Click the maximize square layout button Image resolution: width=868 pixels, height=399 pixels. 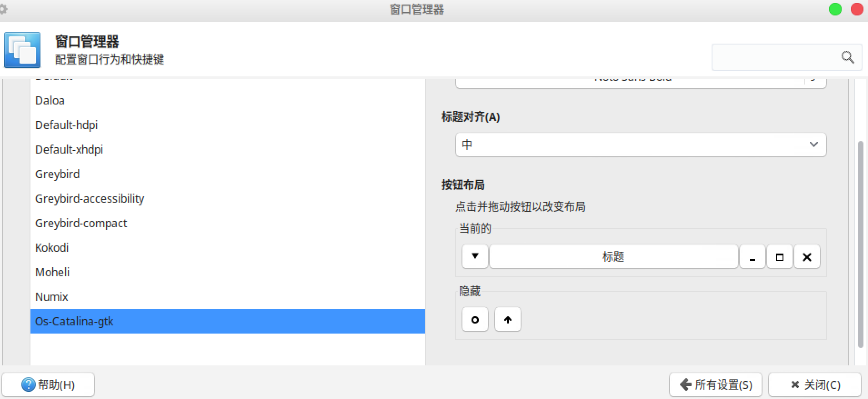779,257
